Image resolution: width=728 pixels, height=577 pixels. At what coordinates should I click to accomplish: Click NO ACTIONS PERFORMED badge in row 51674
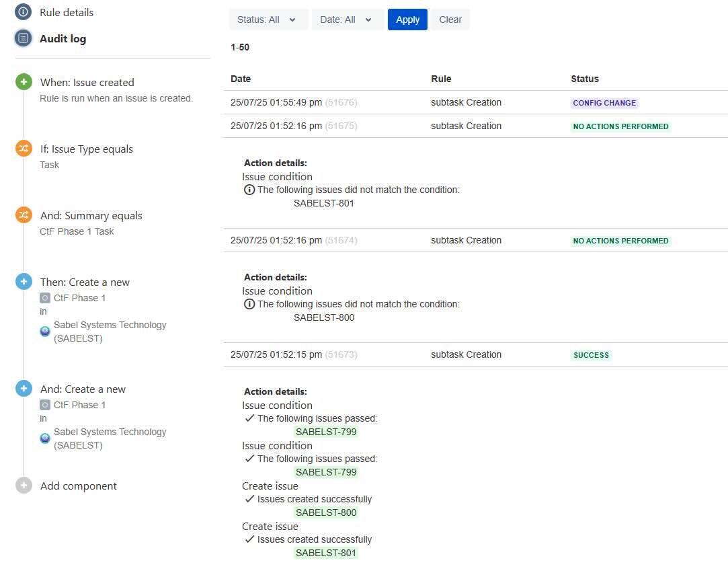620,241
